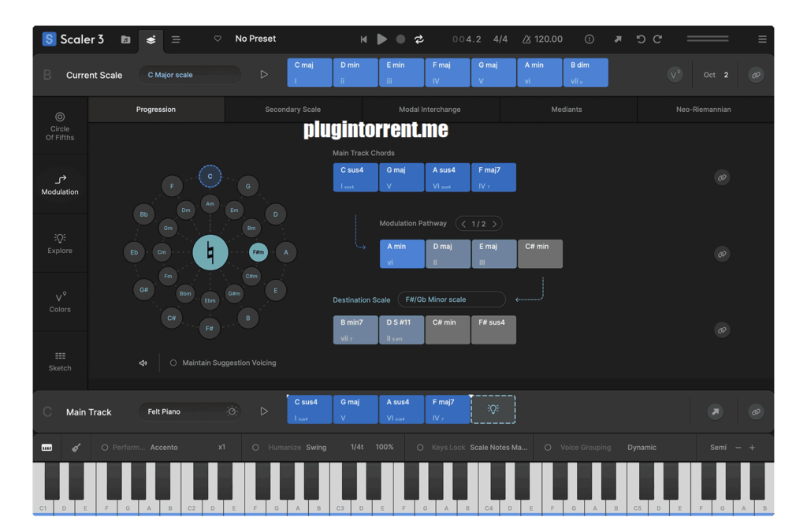Image resolution: width=807 pixels, height=532 pixels.
Task: Open the Scaler 3 logo menu
Action: pyautogui.click(x=73, y=39)
